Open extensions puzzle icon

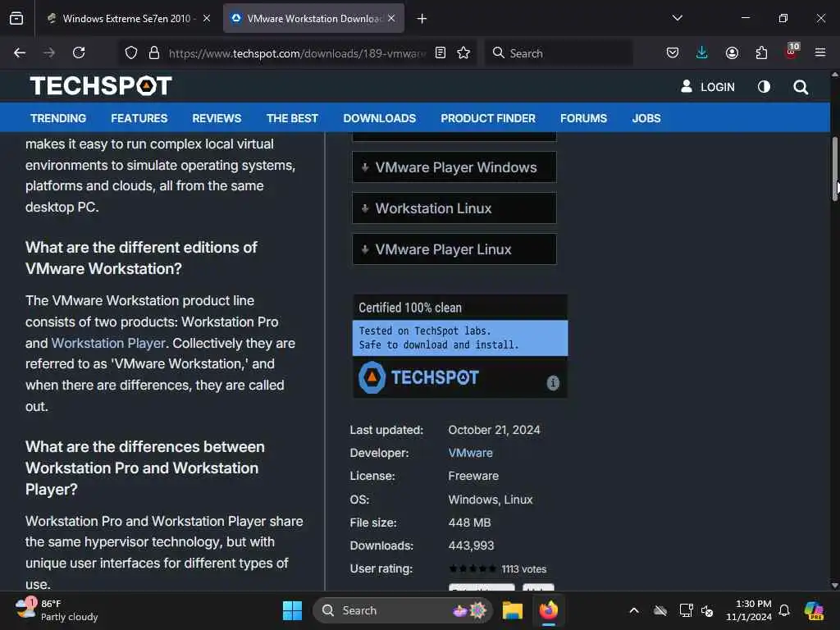(761, 52)
